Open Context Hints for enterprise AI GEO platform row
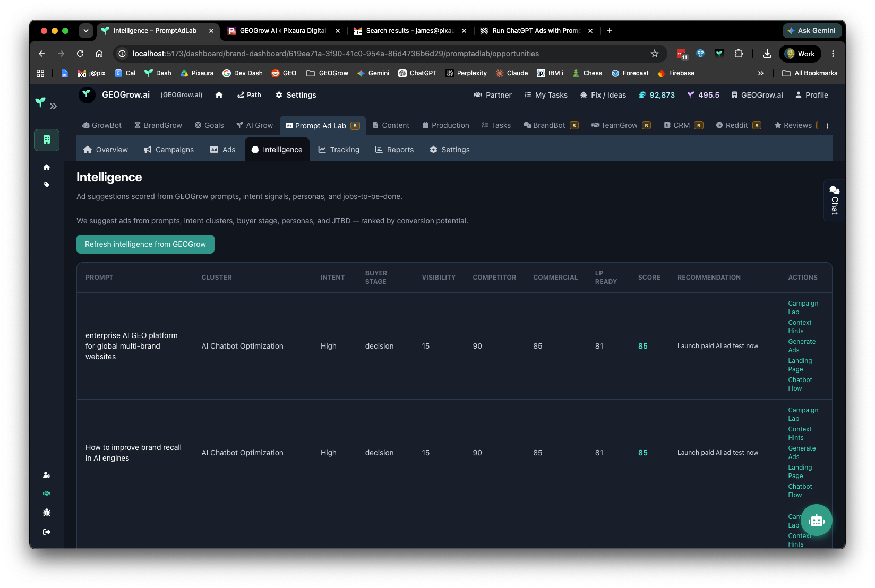The width and height of the screenshot is (875, 588). [800, 327]
